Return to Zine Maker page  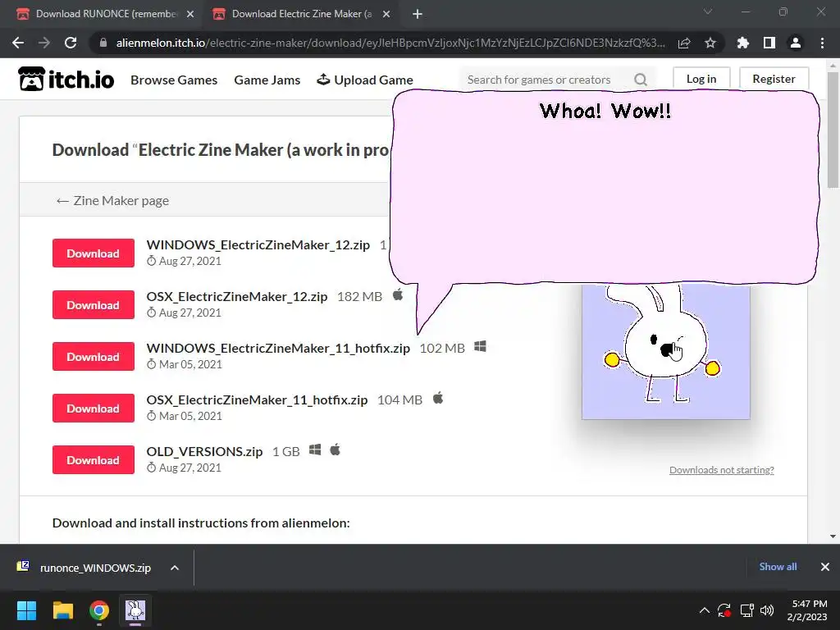click(x=112, y=200)
